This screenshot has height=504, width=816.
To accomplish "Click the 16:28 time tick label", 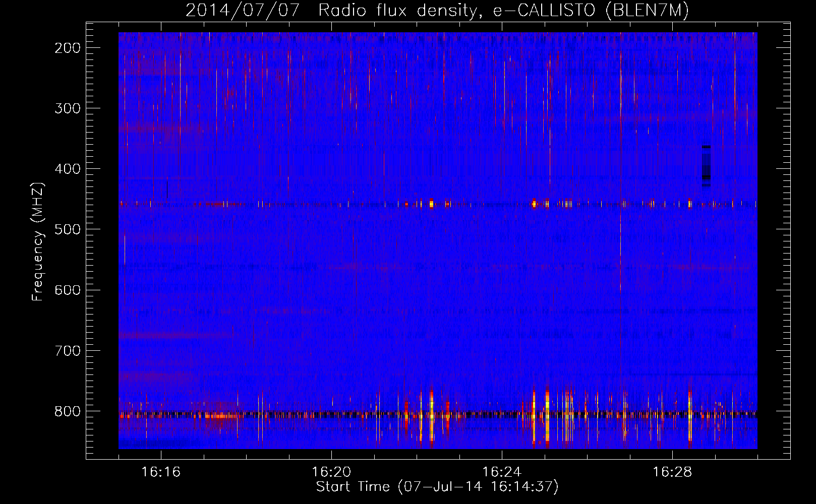I will [x=672, y=472].
